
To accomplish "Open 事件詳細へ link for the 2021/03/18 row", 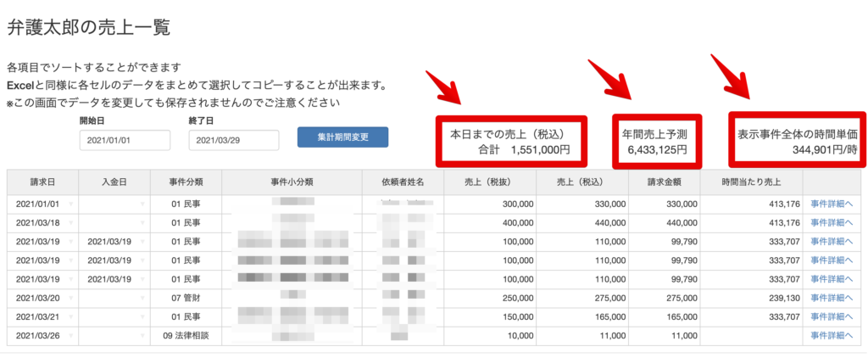I will 833,223.
